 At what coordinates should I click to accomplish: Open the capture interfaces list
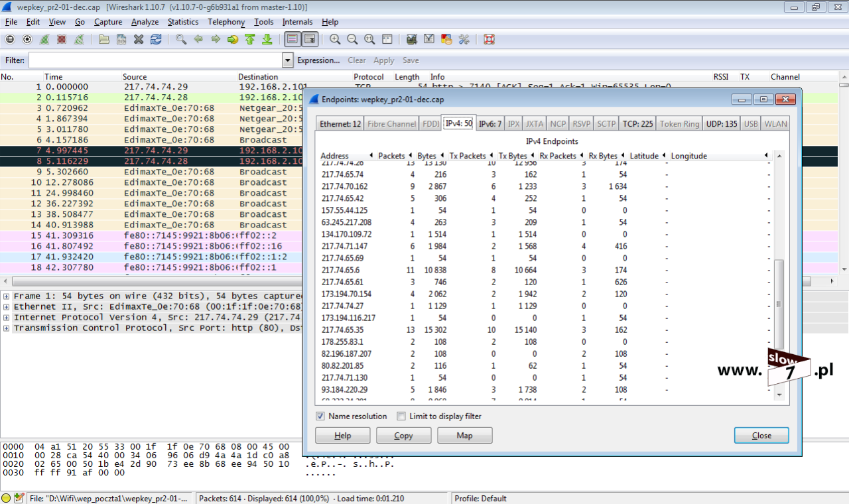tap(10, 39)
